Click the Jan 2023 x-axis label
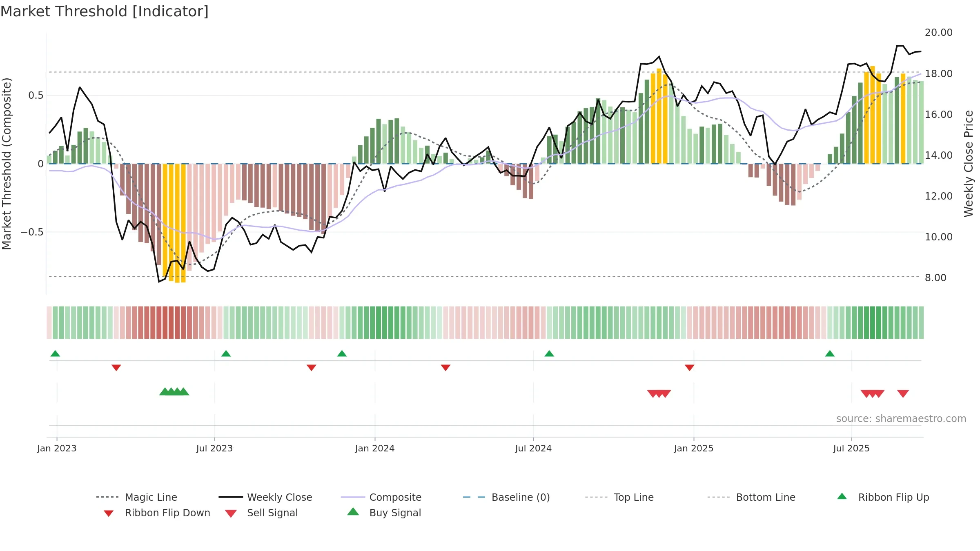Screen dimensions: 980x551 57,449
